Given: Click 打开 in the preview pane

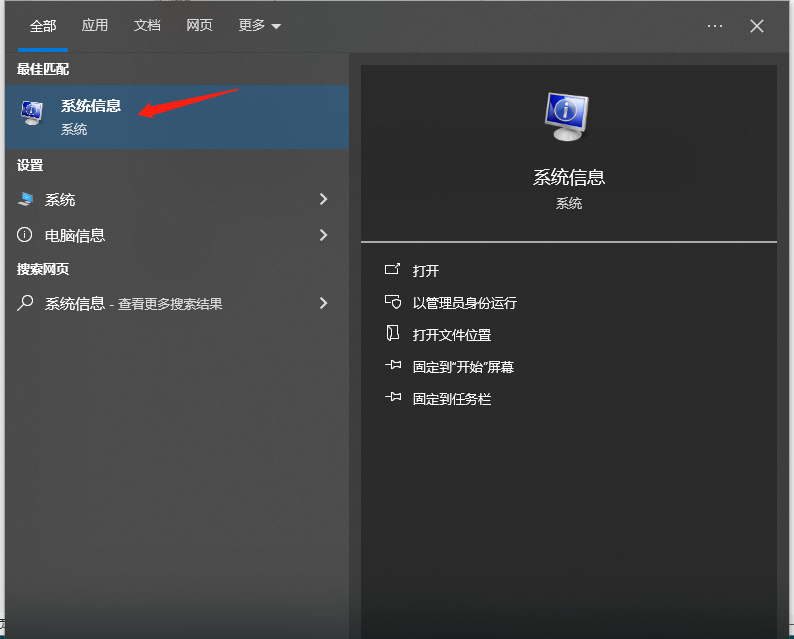Looking at the screenshot, I should 425,271.
